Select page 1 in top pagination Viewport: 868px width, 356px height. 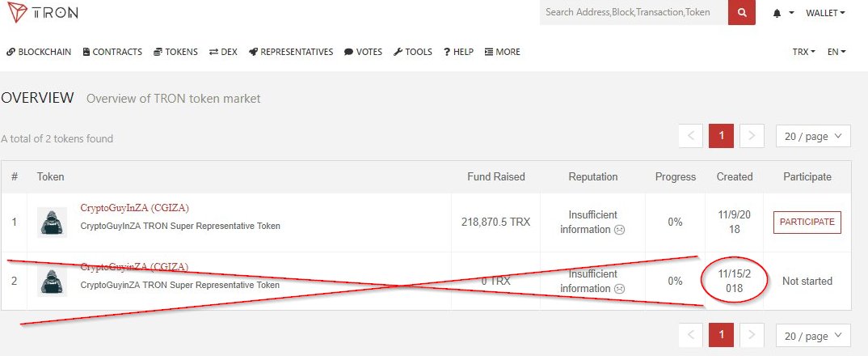coord(721,136)
